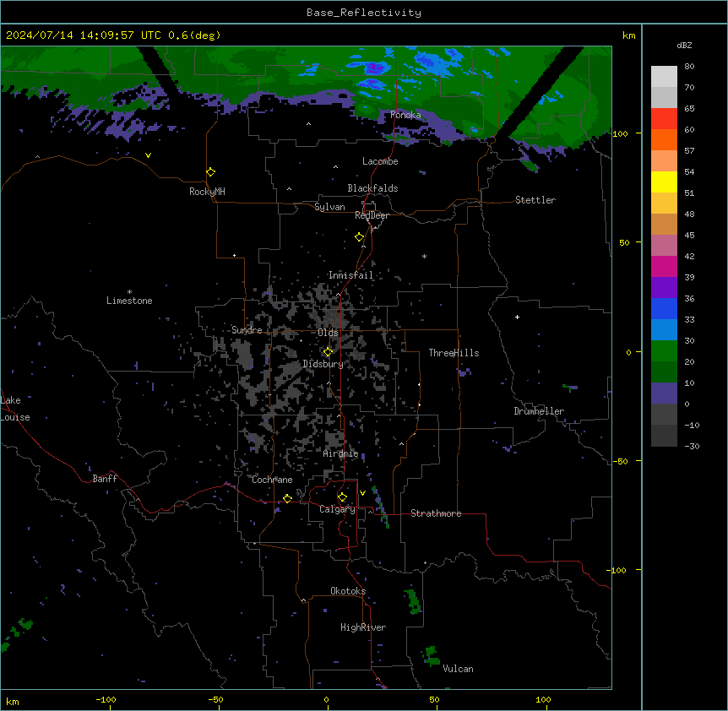The image size is (728, 711).
Task: Click the 100 tick label on the bottom axis
Action: (543, 699)
